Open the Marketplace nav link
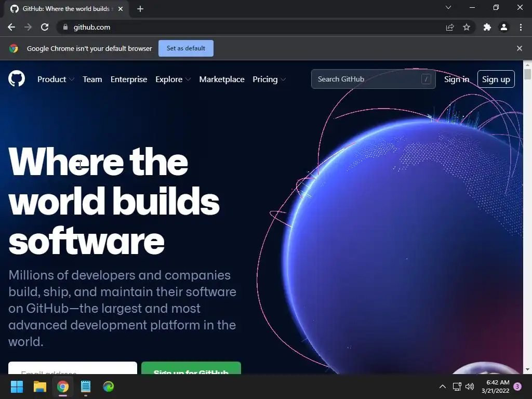This screenshot has width=532, height=399. pos(221,79)
